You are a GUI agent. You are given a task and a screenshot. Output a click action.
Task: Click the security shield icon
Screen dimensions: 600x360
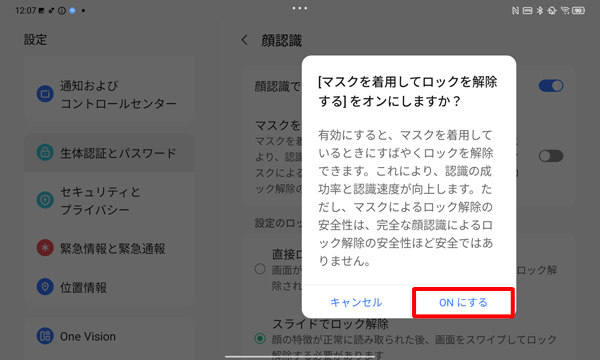coord(45,200)
